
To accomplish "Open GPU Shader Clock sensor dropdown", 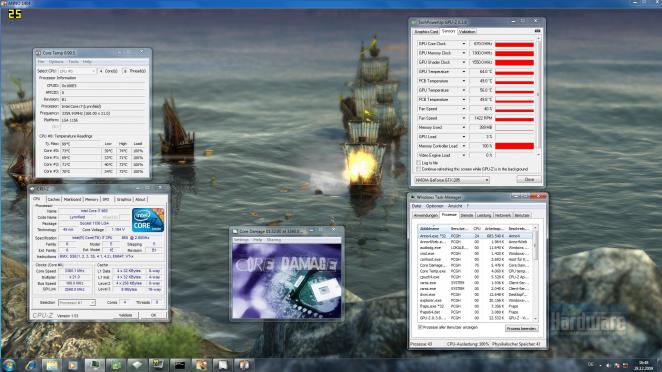I will click(464, 62).
